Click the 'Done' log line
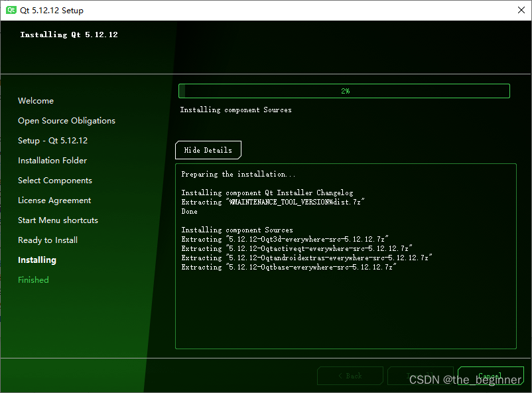This screenshot has width=532, height=393. pyautogui.click(x=189, y=211)
